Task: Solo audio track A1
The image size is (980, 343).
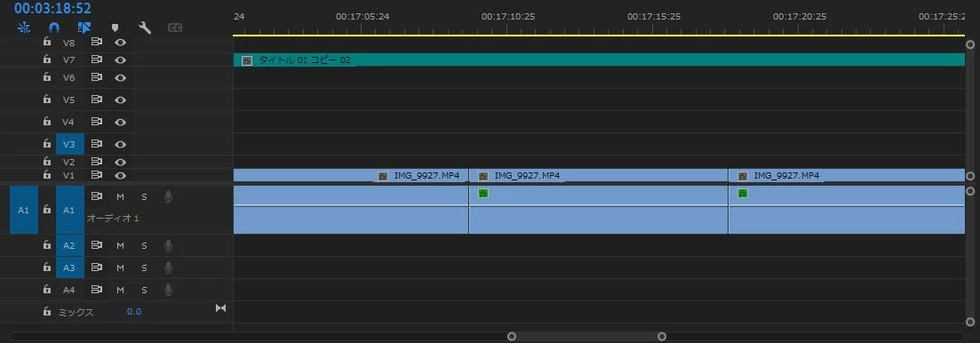Action: click(144, 196)
